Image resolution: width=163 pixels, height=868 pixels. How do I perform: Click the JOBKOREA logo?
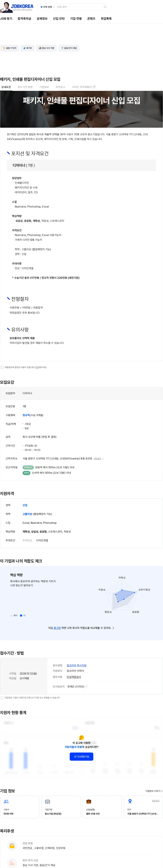tap(22, 6)
